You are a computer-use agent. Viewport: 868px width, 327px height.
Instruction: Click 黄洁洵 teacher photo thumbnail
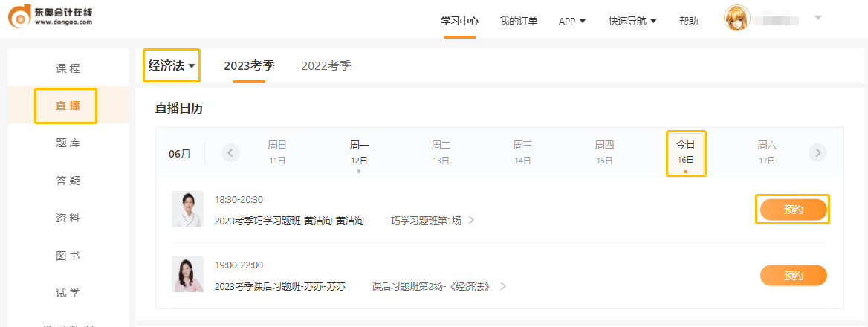[x=187, y=209]
